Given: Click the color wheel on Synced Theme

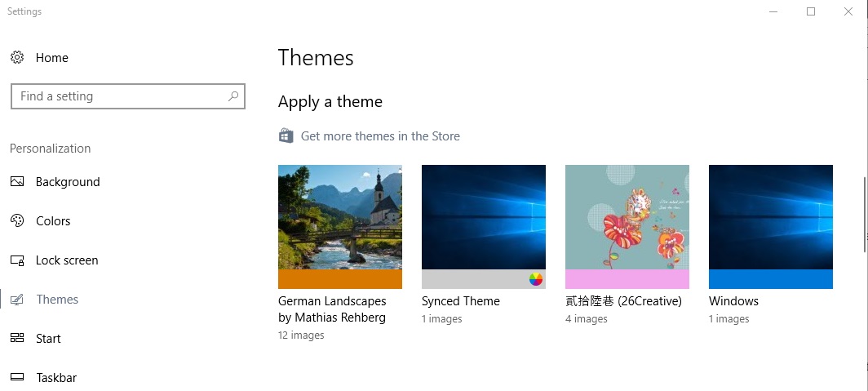Looking at the screenshot, I should (x=536, y=279).
